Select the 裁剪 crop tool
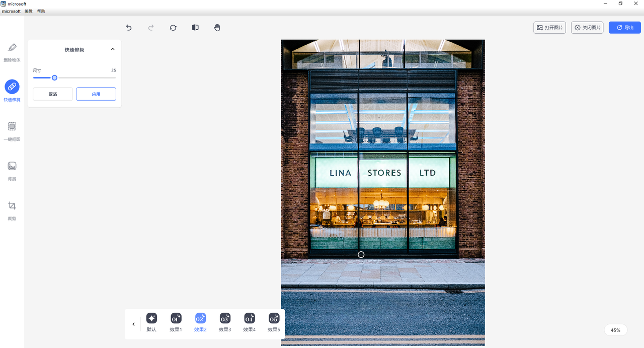Image resolution: width=644 pixels, height=348 pixels. (12, 206)
